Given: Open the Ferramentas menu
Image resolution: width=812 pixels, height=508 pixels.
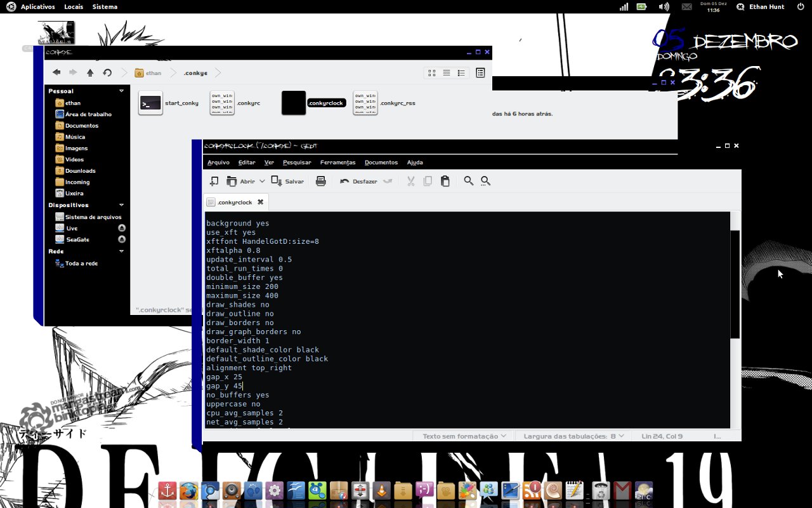Looking at the screenshot, I should (x=337, y=163).
